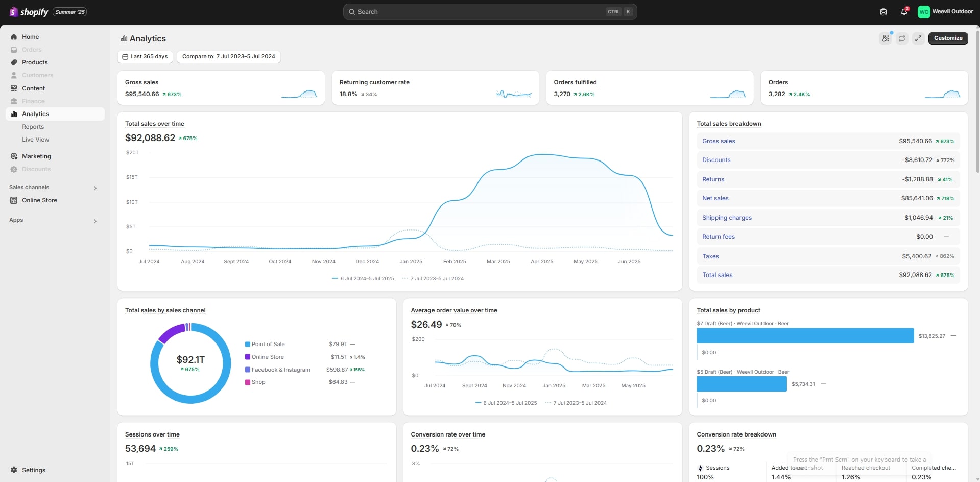The width and height of the screenshot is (980, 482).
Task: Click the calendar icon in date range
Action: click(x=125, y=57)
